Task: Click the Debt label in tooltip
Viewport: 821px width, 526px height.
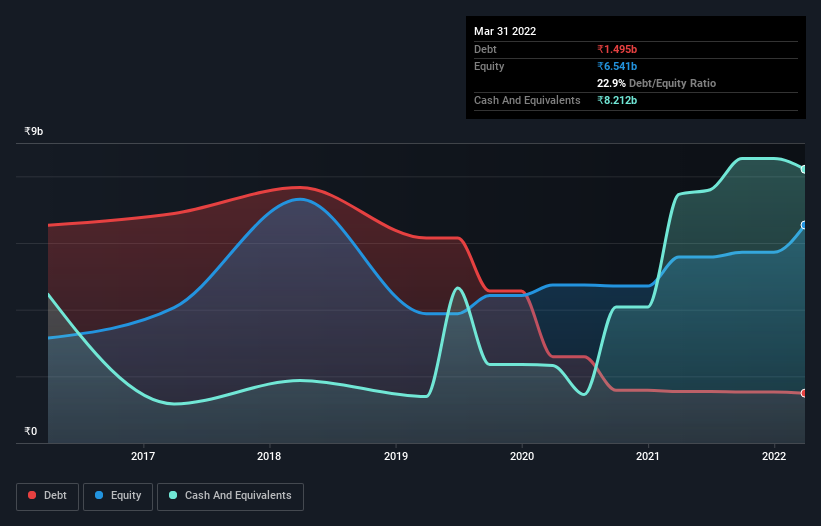Action: coord(485,49)
